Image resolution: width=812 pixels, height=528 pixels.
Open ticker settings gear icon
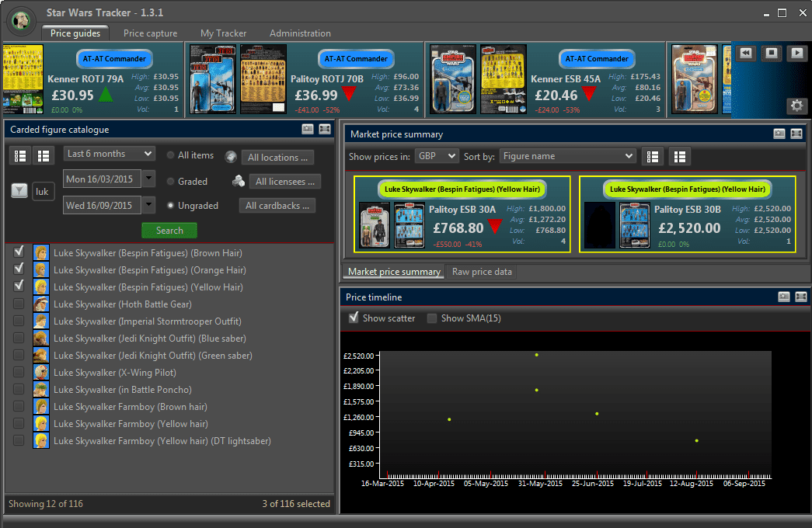(x=796, y=106)
